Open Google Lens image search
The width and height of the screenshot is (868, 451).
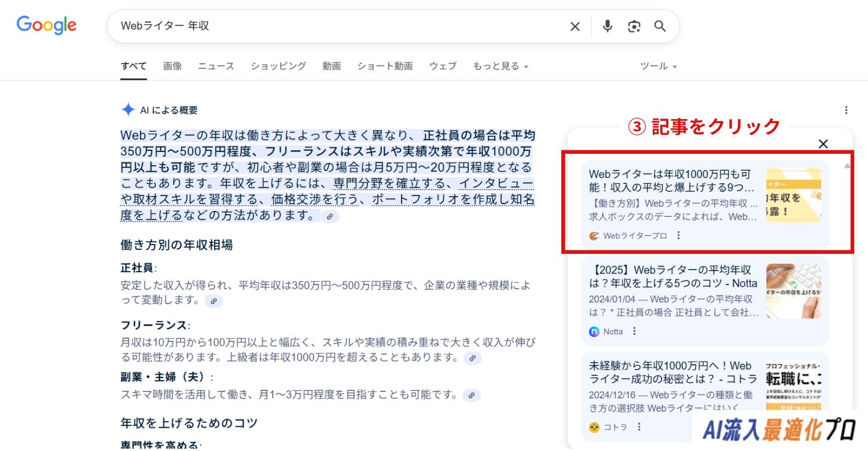click(x=634, y=27)
